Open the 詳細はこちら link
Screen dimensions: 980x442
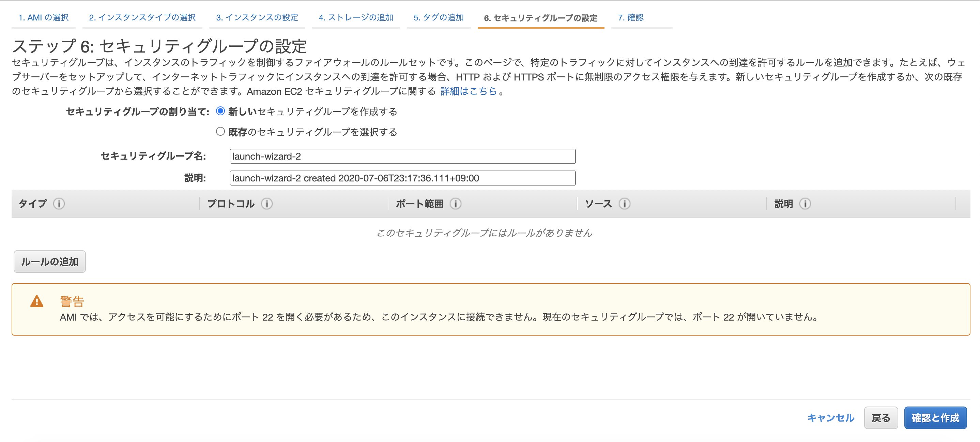click(x=469, y=91)
